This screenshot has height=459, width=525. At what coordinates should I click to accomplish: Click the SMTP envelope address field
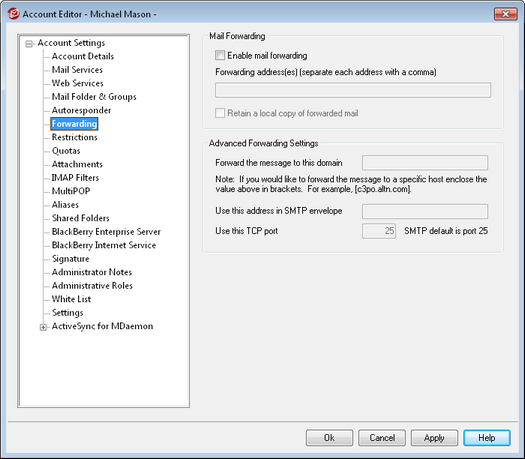coord(425,211)
